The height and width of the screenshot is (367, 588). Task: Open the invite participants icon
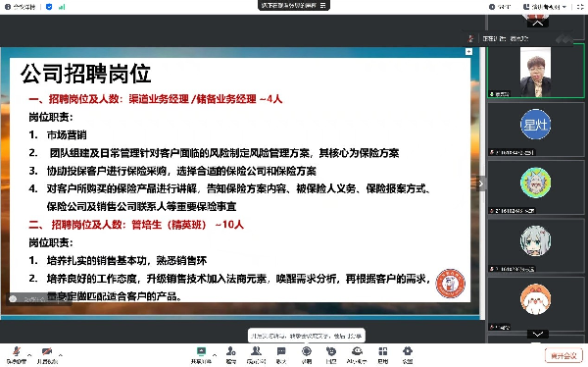[231, 354]
